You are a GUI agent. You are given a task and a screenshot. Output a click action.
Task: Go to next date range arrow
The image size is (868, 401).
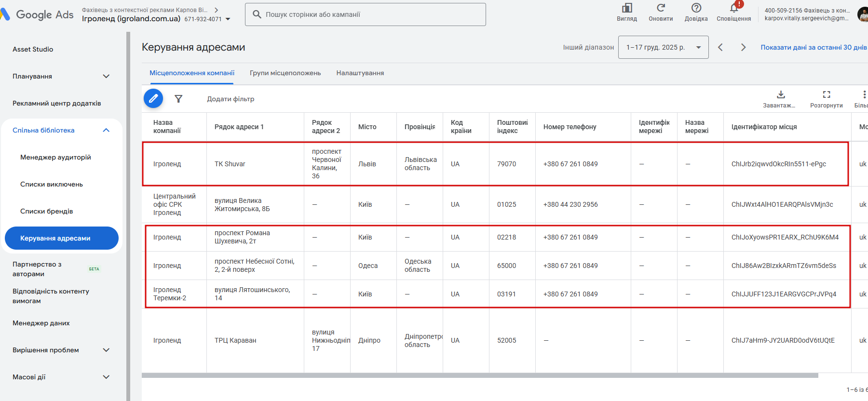click(743, 47)
